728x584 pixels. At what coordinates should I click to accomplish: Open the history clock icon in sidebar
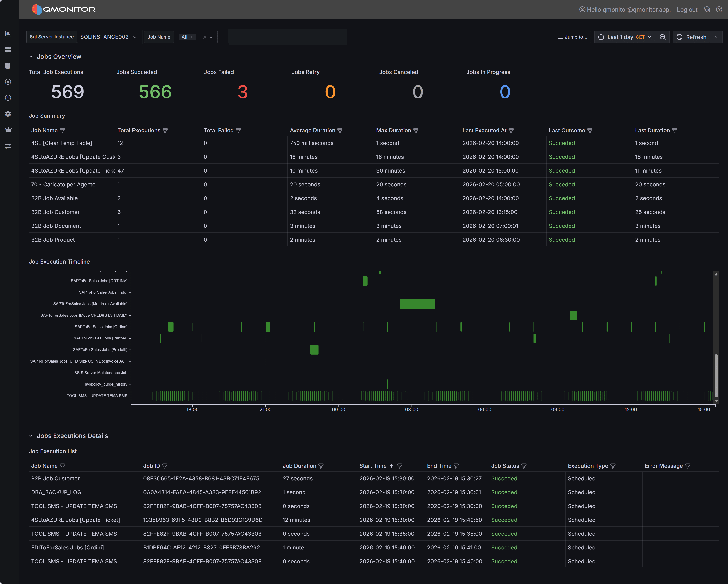8,98
